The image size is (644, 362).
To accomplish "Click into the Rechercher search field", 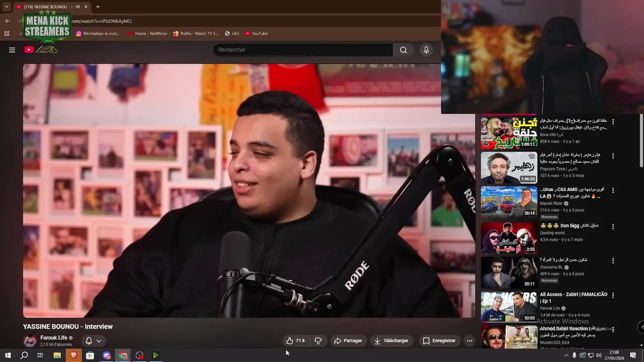I will coord(303,50).
